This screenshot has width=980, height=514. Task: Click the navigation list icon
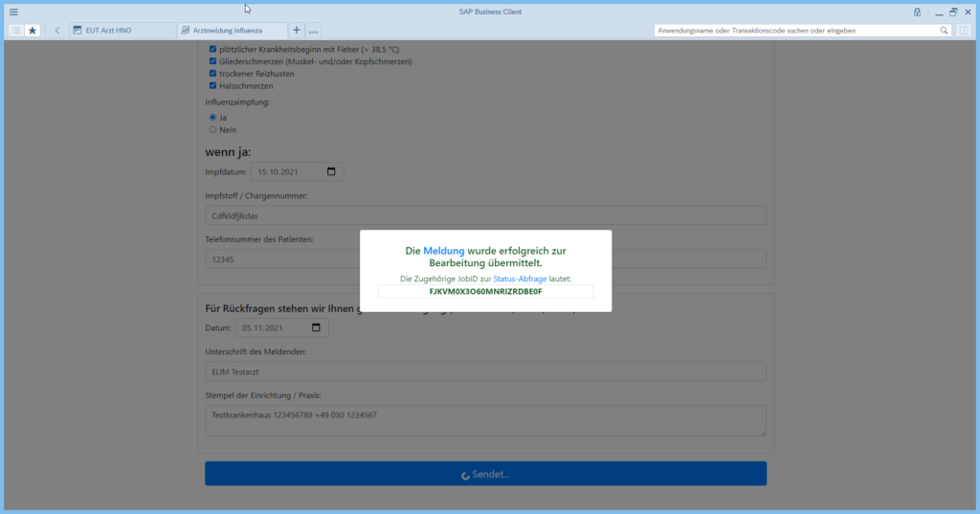coord(16,31)
